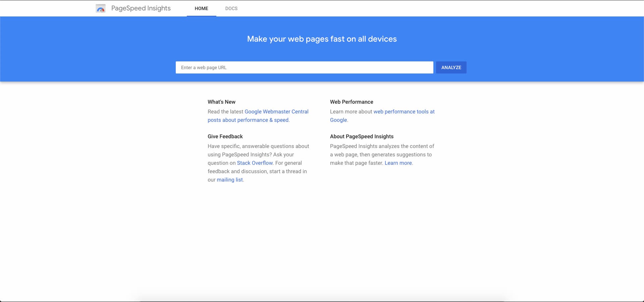Open the Google Webmaster Central posts link
This screenshot has height=302, width=644.
pos(258,116)
